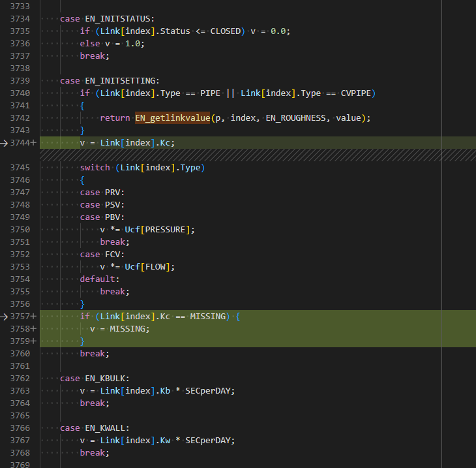Click the revert arrow at line 3757
Viewport: 476px width, 468px height.
pos(4,317)
